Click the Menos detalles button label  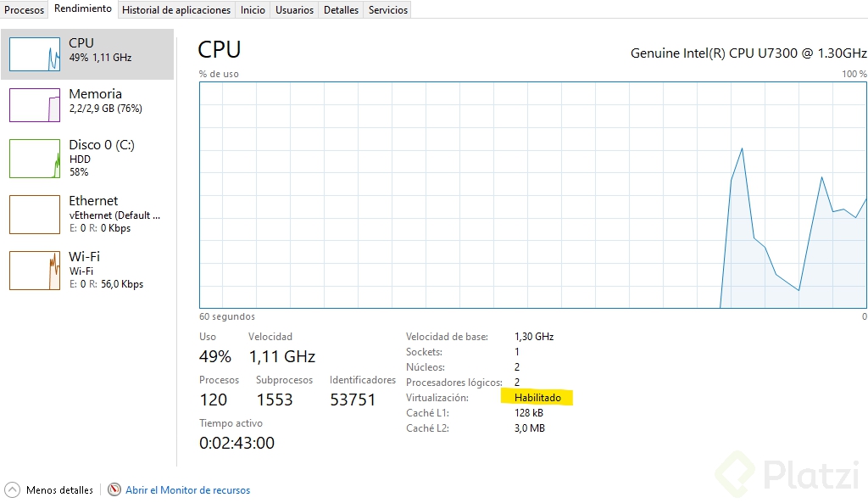[59, 490]
